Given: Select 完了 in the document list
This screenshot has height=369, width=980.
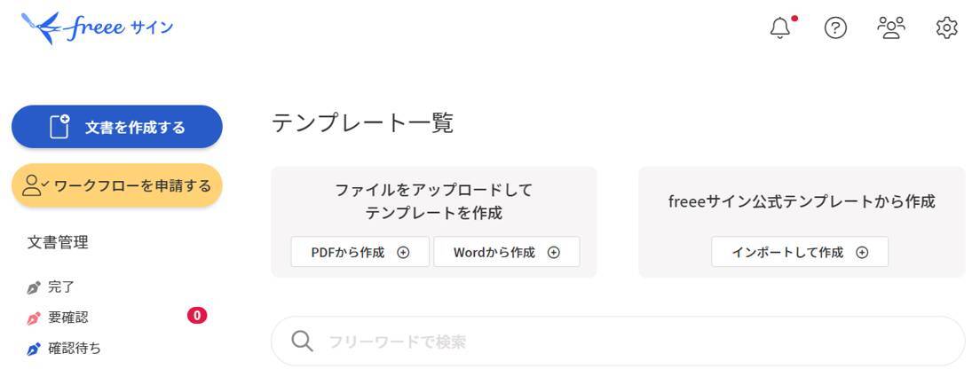Looking at the screenshot, I should 61,287.
